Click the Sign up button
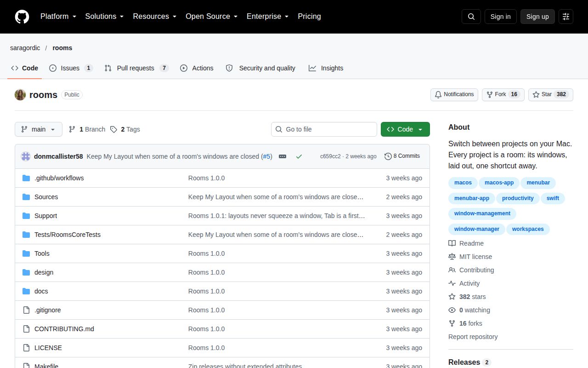588x368 pixels. coord(537,17)
